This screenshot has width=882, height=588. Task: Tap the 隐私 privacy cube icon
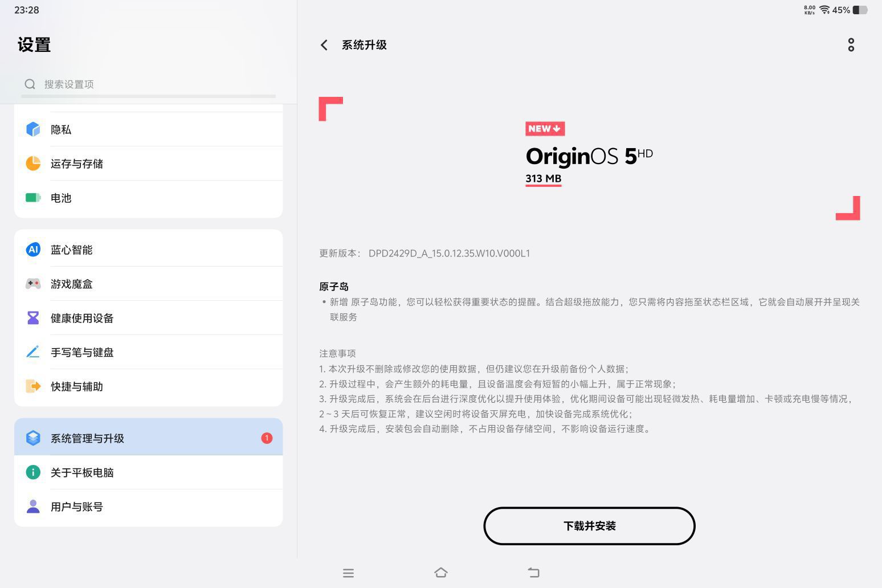(x=33, y=129)
